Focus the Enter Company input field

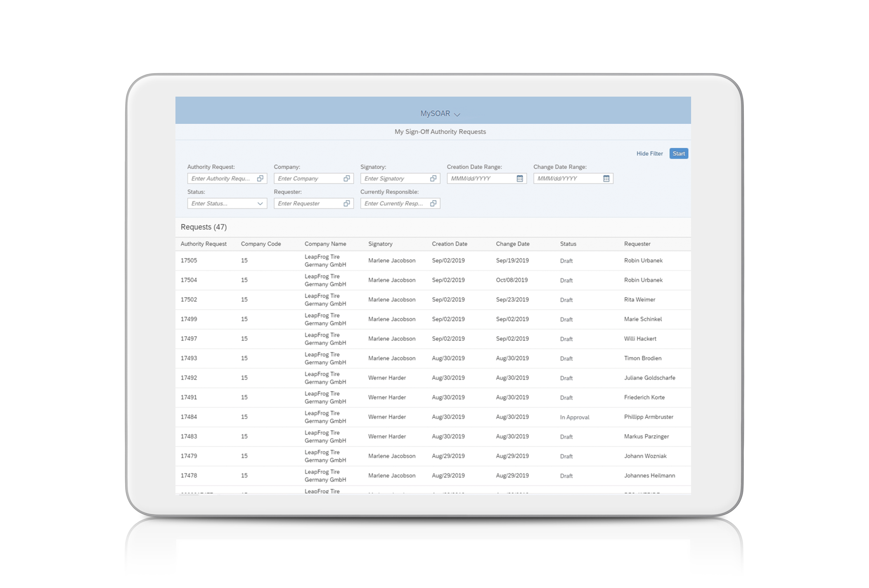click(308, 178)
